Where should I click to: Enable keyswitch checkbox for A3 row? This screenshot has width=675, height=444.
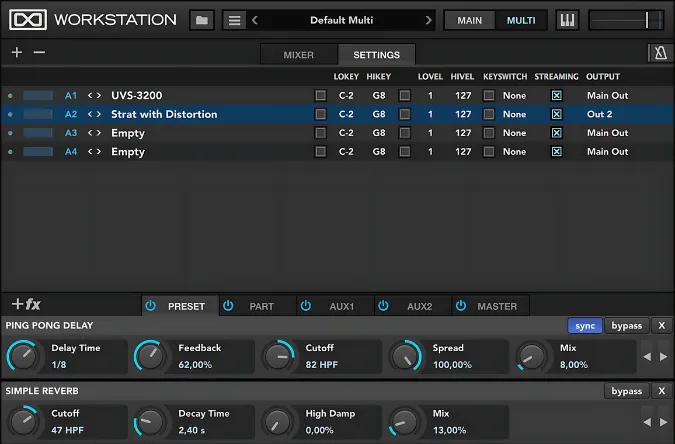[x=489, y=133]
